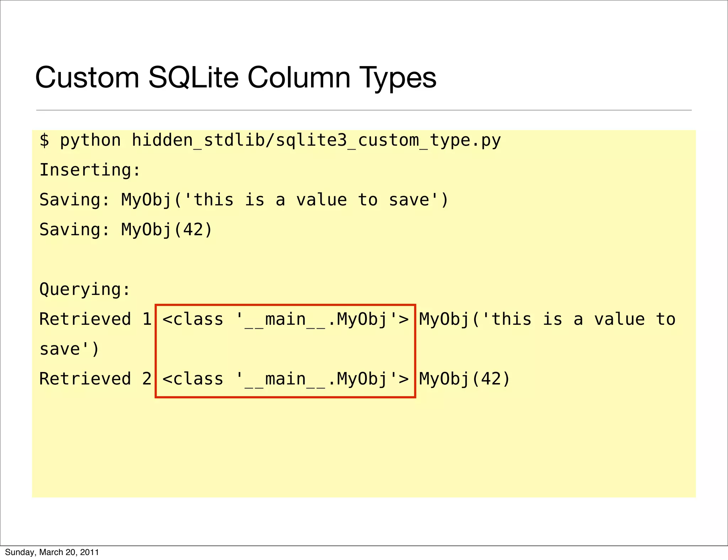Click 'MyObj(42)' on the Retrieved 2 line
The image size is (728, 560).
465,379
